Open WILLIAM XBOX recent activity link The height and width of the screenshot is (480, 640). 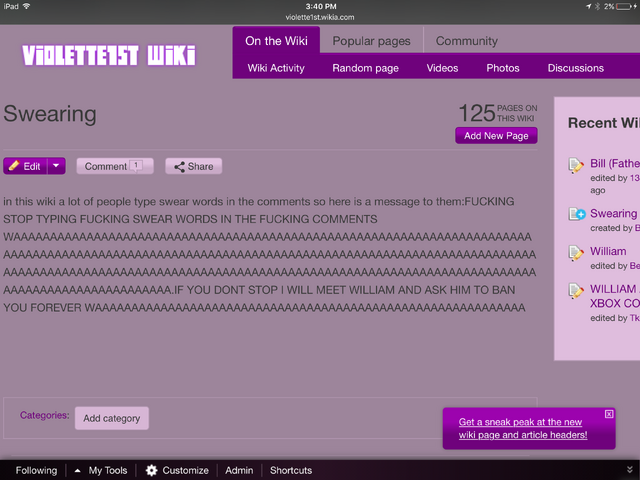pyautogui.click(x=615, y=296)
